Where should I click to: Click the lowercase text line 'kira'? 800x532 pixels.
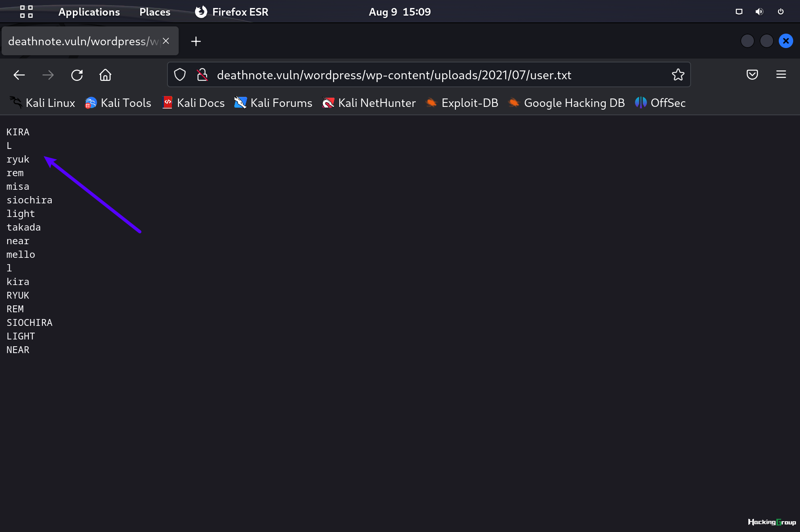(18, 282)
